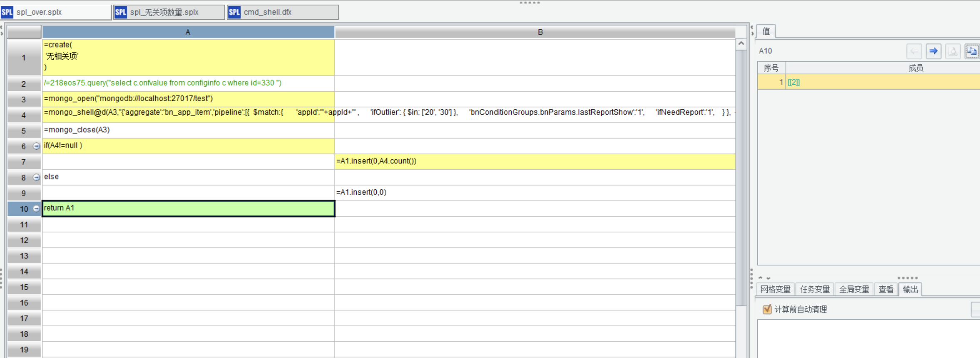Click the output text area

coord(868,339)
